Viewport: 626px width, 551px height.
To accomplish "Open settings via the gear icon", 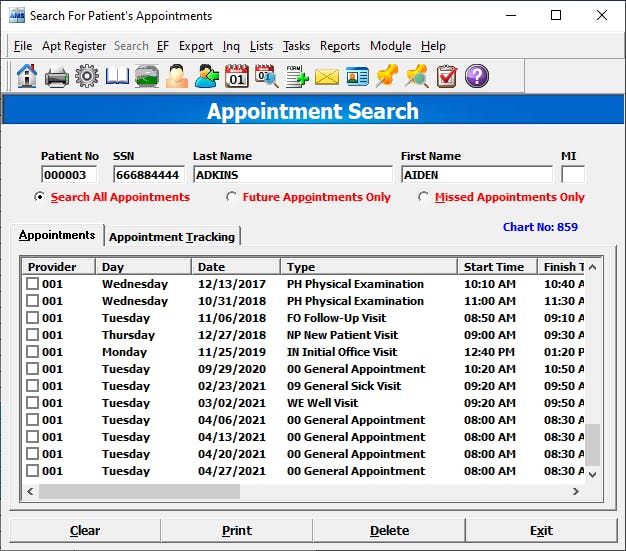I will [x=87, y=76].
